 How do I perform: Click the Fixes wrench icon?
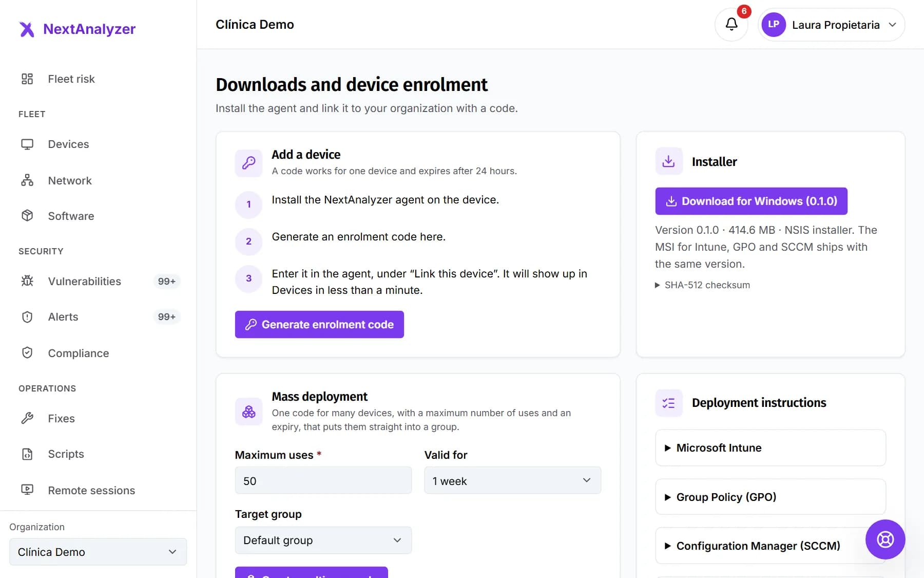27,418
